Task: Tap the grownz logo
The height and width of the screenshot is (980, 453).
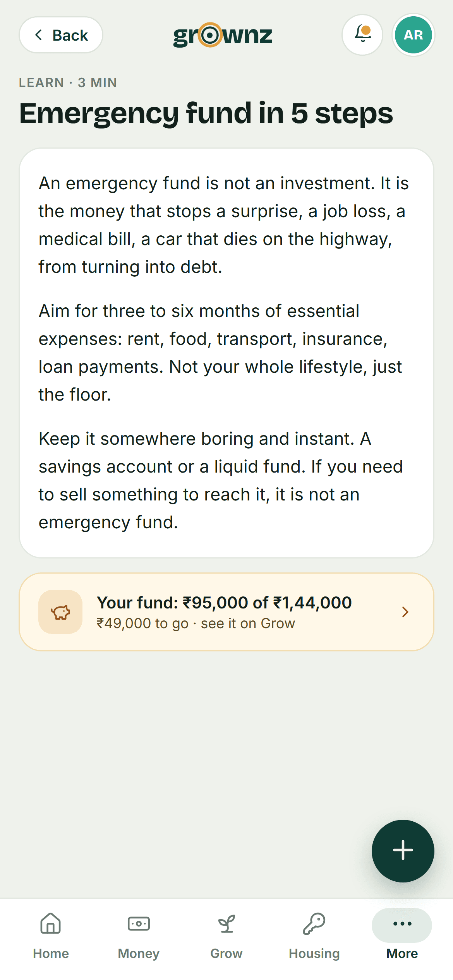Action: click(x=223, y=35)
